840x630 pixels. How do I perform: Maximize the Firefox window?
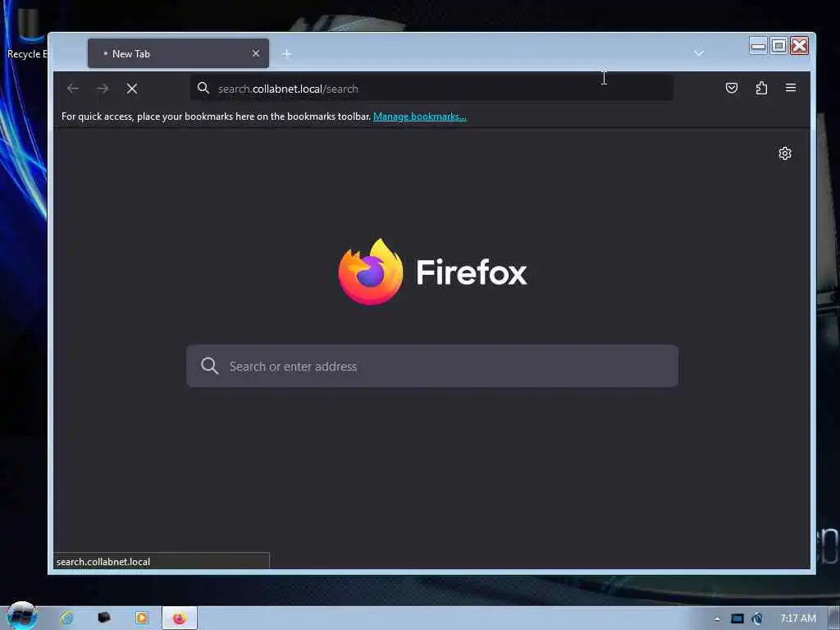(x=778, y=46)
